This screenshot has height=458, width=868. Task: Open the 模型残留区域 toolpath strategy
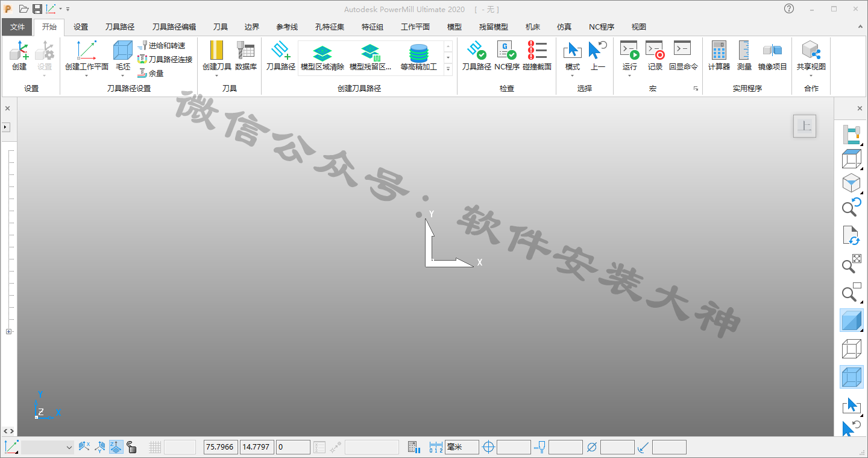pyautogui.click(x=371, y=57)
